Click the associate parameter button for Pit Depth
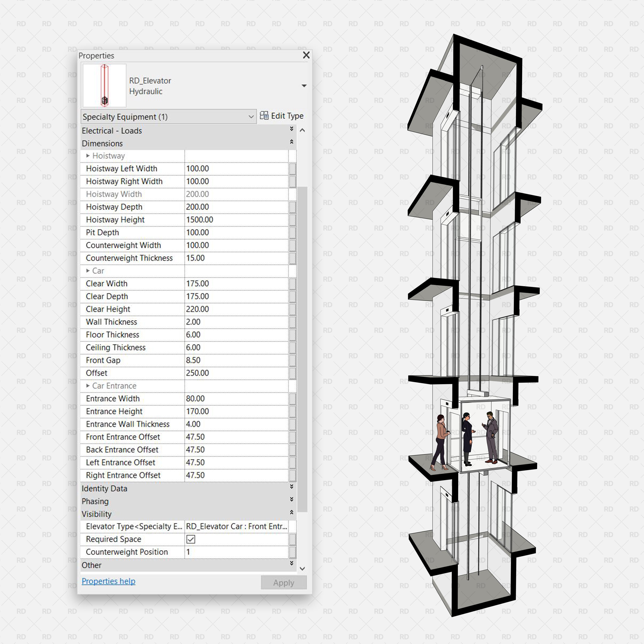 point(292,232)
